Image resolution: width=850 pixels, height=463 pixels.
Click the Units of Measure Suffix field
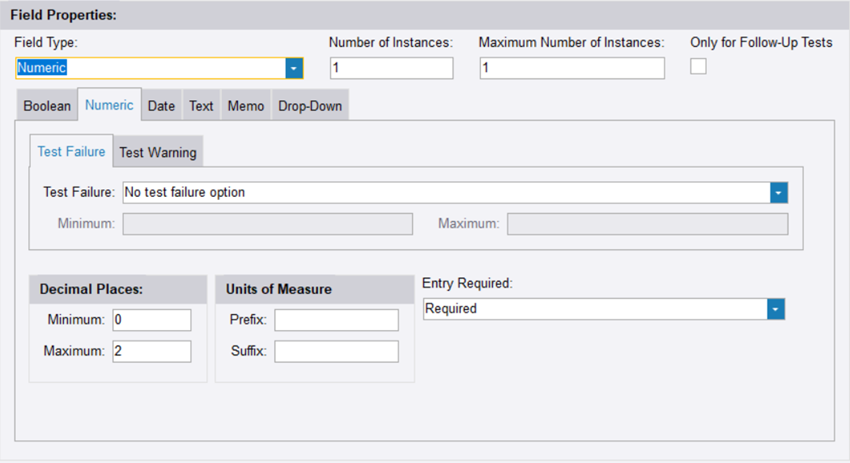[x=336, y=351]
